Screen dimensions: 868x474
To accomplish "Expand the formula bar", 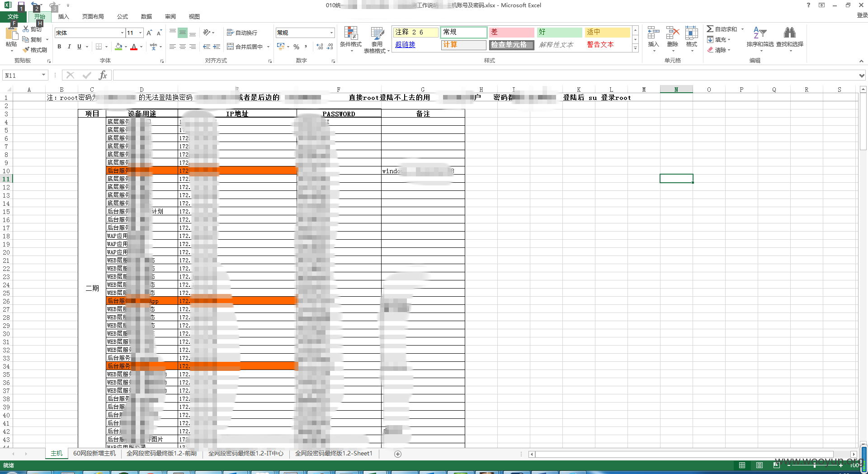I will point(862,76).
